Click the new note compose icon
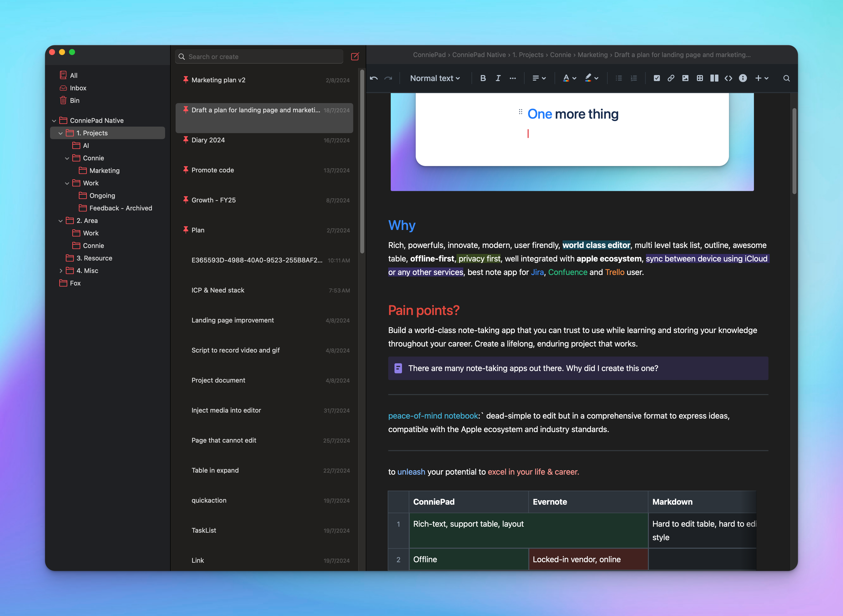 pos(354,57)
